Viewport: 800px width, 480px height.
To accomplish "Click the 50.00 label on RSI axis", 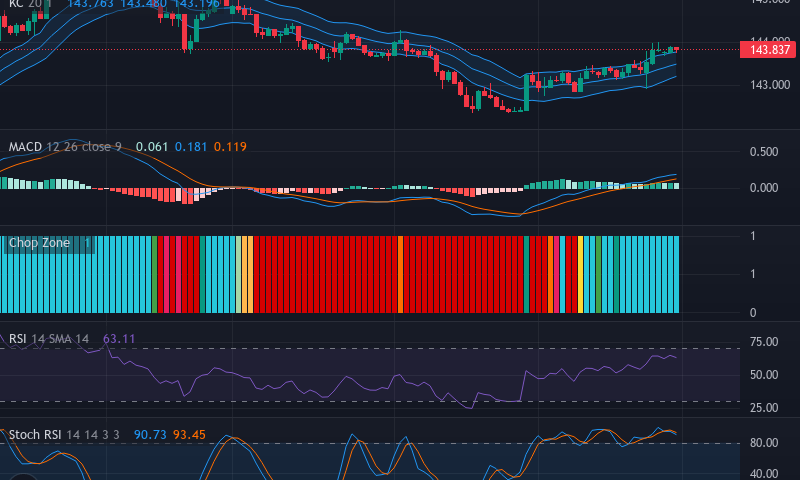I will click(764, 375).
